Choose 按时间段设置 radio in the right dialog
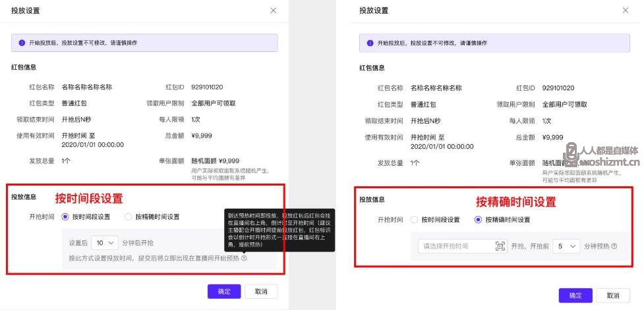Screen dimensions: 644x310 (414, 220)
